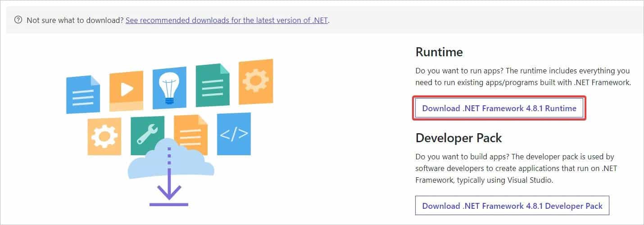This screenshot has width=644, height=225.
Task: Download .NET Framework 4.8.1 Developer Pack
Action: (512, 206)
